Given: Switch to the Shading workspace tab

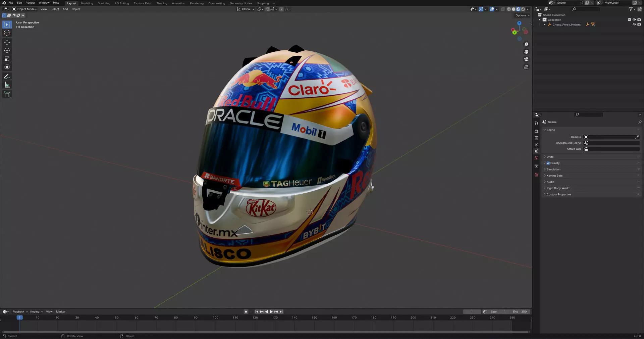Looking at the screenshot, I should pyautogui.click(x=162, y=3).
